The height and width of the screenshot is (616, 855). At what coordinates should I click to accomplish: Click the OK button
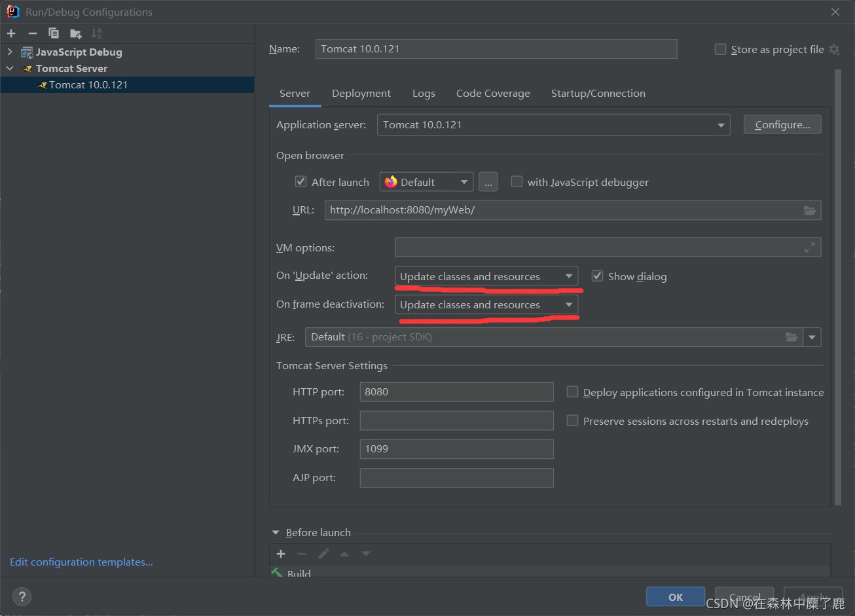[x=676, y=597]
